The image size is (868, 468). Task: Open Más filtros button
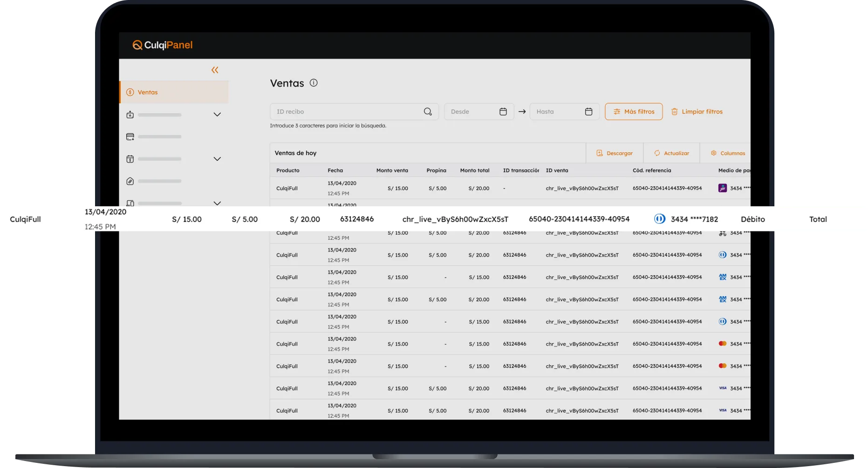tap(634, 112)
